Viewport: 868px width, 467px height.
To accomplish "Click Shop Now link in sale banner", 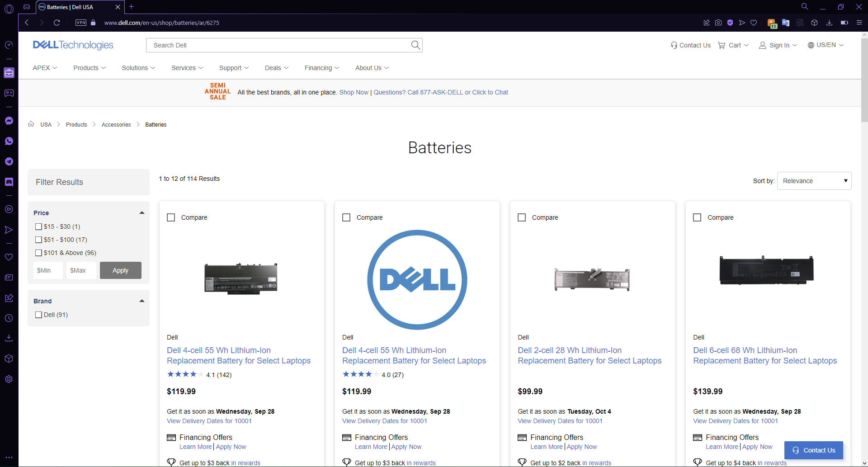I will 354,92.
